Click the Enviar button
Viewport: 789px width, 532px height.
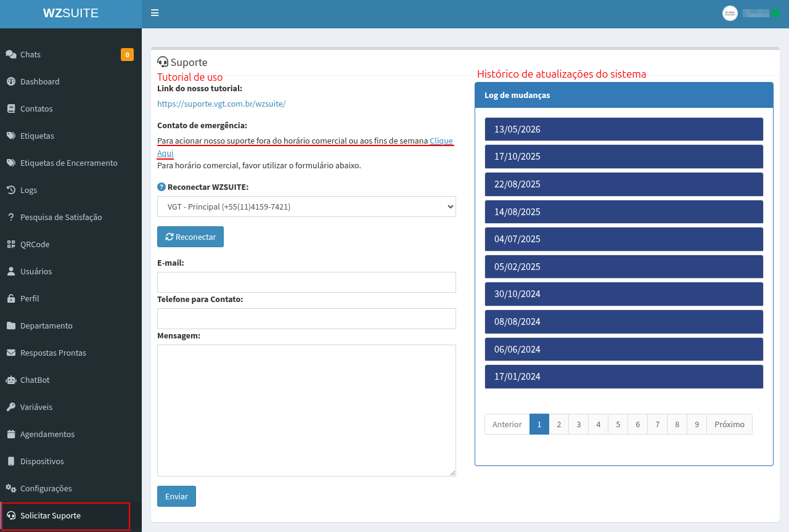click(x=176, y=496)
